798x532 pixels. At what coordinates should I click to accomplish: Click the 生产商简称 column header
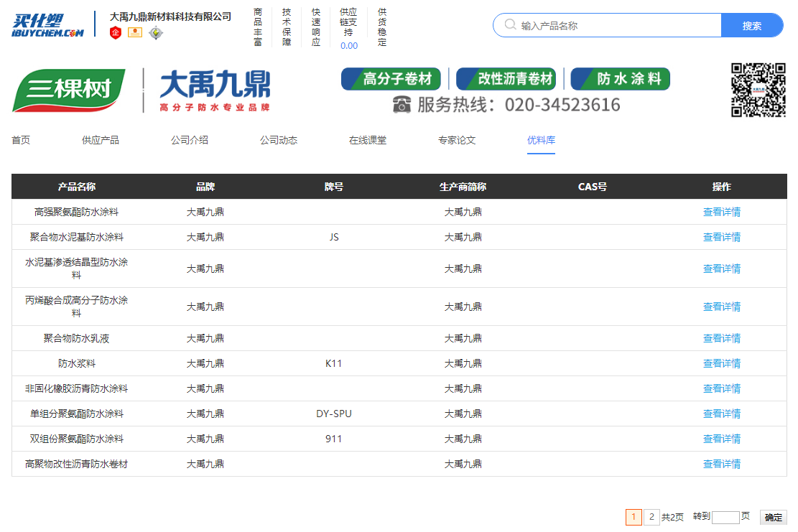463,187
